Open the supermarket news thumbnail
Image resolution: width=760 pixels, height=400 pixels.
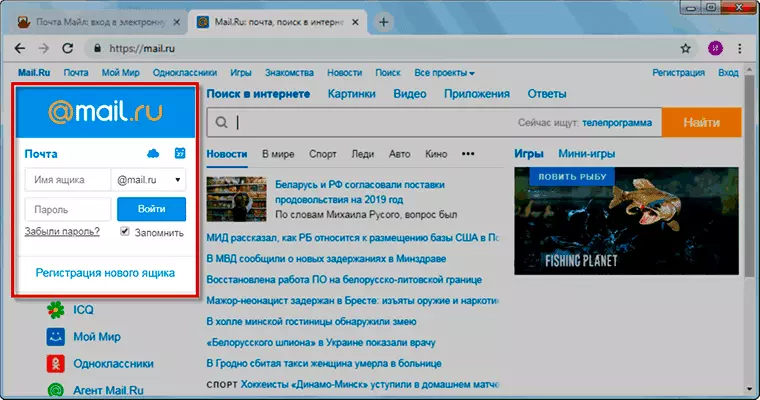(x=237, y=199)
